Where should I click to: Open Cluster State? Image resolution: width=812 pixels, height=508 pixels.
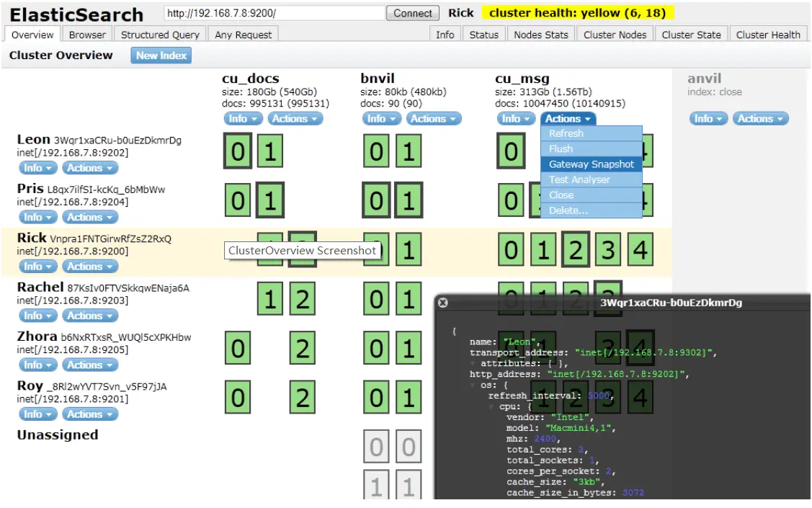click(691, 35)
